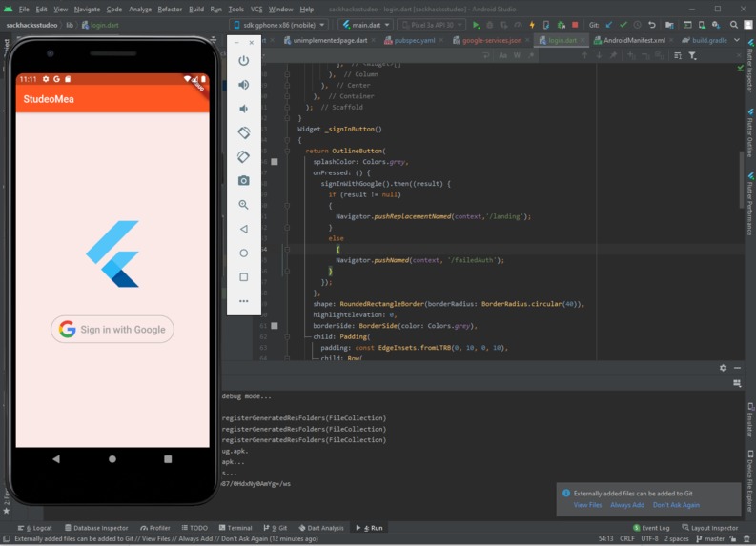Image resolution: width=756 pixels, height=546 pixels.
Task: Toggle the Device File Explorer side panel
Action: tap(750, 481)
